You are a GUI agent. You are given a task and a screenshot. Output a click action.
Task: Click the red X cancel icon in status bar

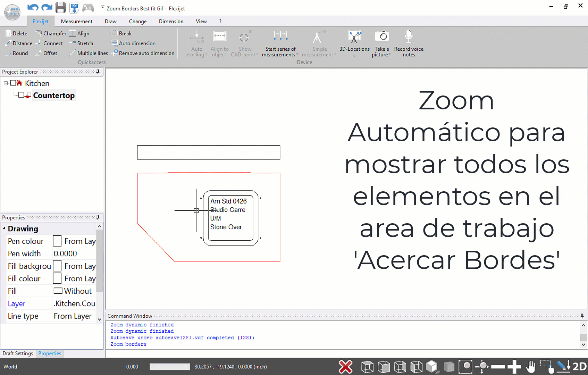pos(345,367)
